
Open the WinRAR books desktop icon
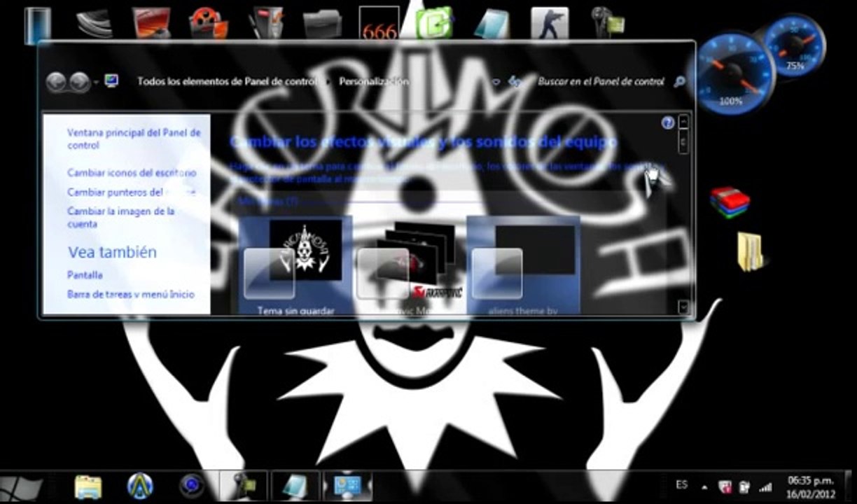[x=730, y=203]
